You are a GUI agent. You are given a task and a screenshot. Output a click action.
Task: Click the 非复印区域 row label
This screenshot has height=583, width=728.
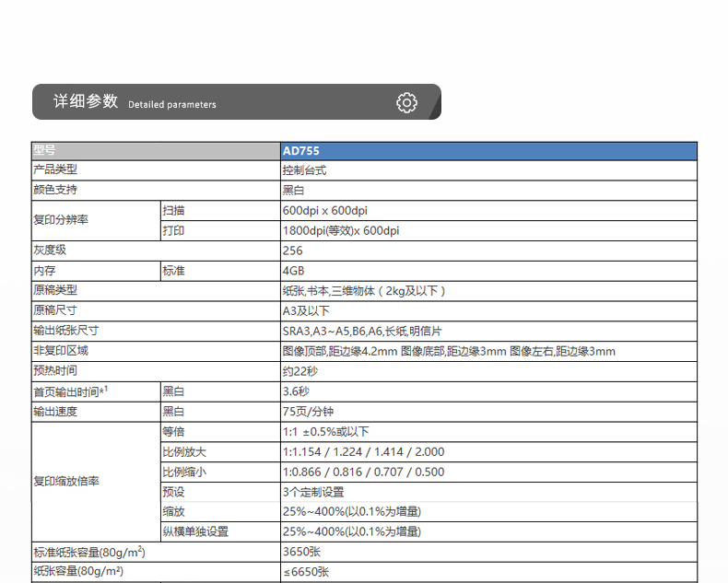coord(61,351)
